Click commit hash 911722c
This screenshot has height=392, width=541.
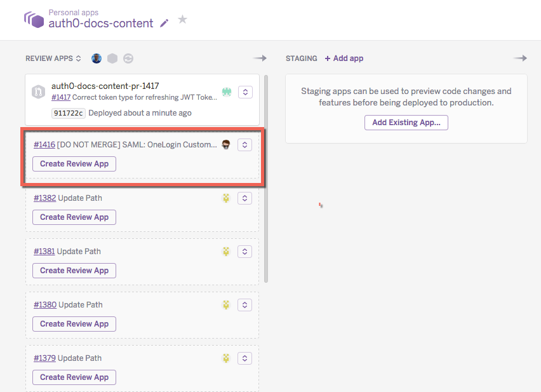pos(69,113)
